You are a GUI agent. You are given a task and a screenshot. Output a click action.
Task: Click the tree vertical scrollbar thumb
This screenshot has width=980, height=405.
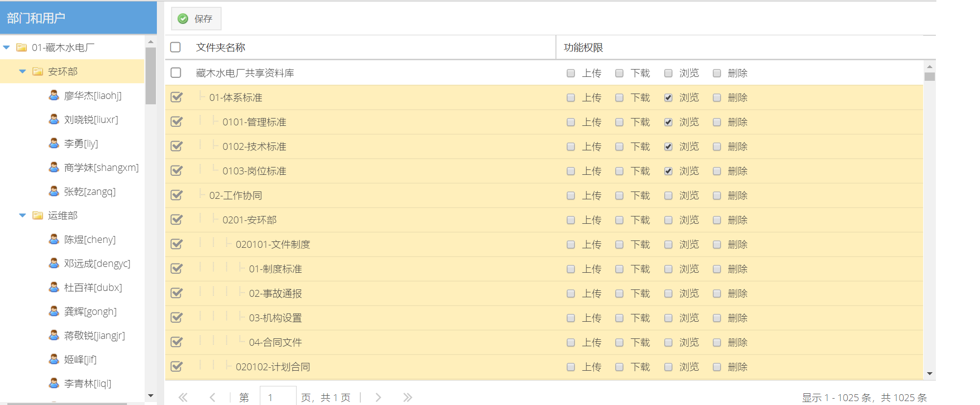pyautogui.click(x=151, y=76)
